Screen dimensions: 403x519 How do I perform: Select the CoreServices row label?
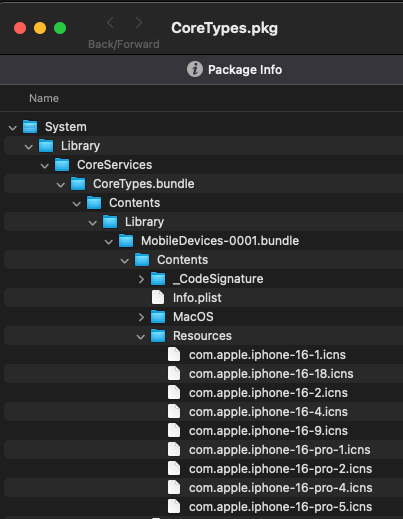pos(115,165)
